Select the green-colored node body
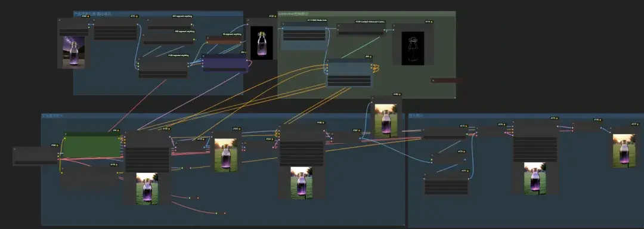This screenshot has width=644, height=229. 92,147
